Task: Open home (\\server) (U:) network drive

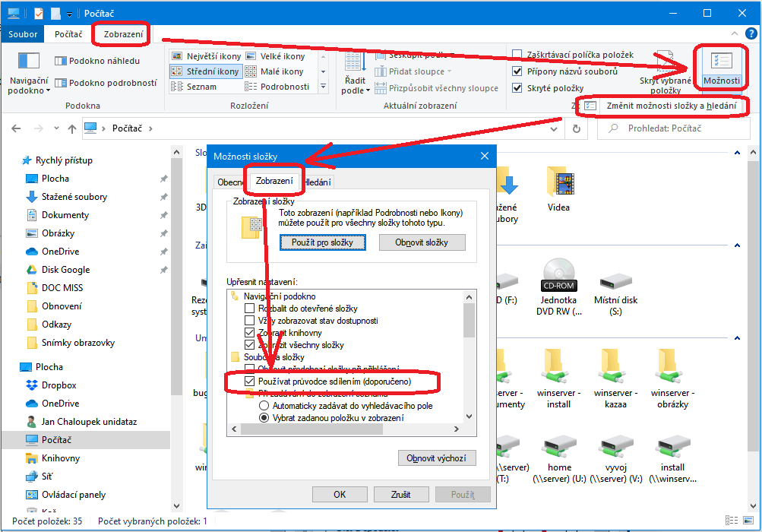Action: click(x=559, y=460)
